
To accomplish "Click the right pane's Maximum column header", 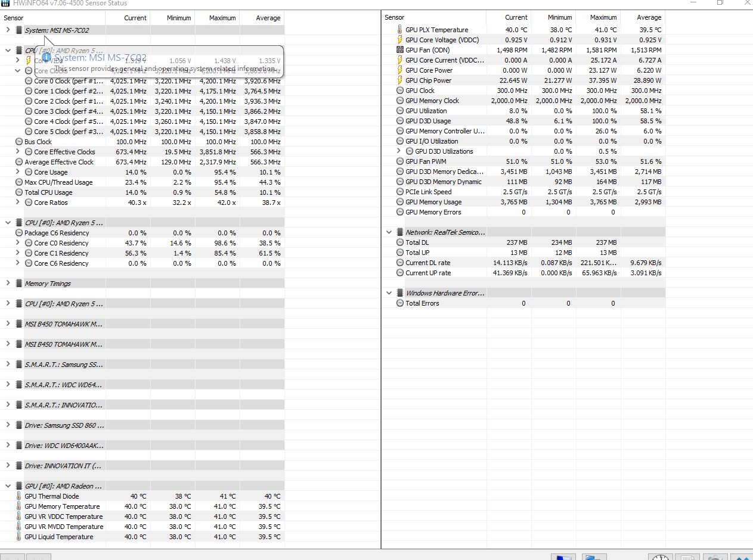I will pos(598,18).
